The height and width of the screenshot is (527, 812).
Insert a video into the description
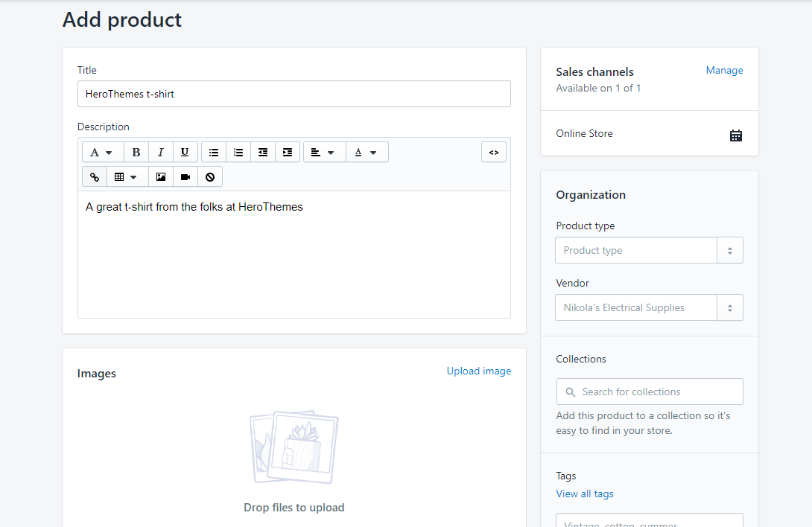[185, 176]
